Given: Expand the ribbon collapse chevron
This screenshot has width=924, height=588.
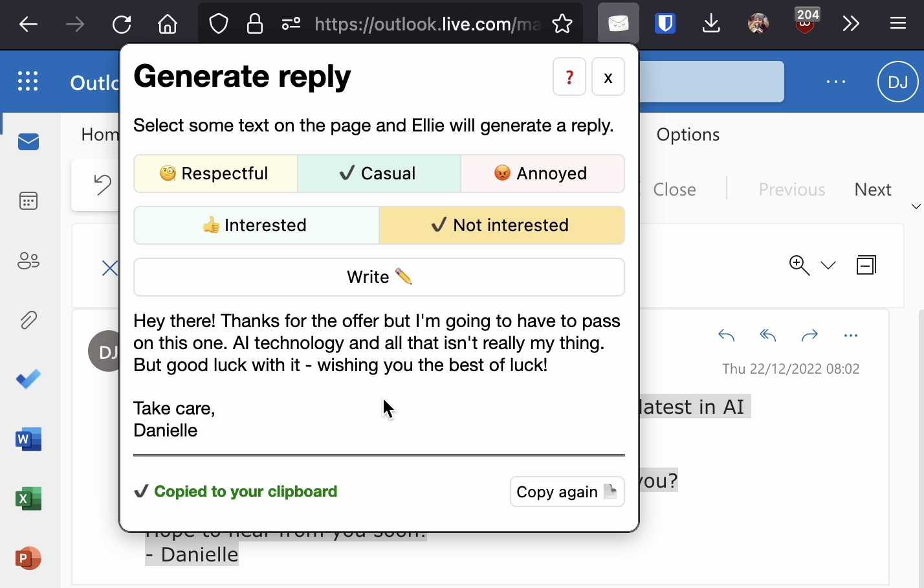Looking at the screenshot, I should [x=916, y=207].
